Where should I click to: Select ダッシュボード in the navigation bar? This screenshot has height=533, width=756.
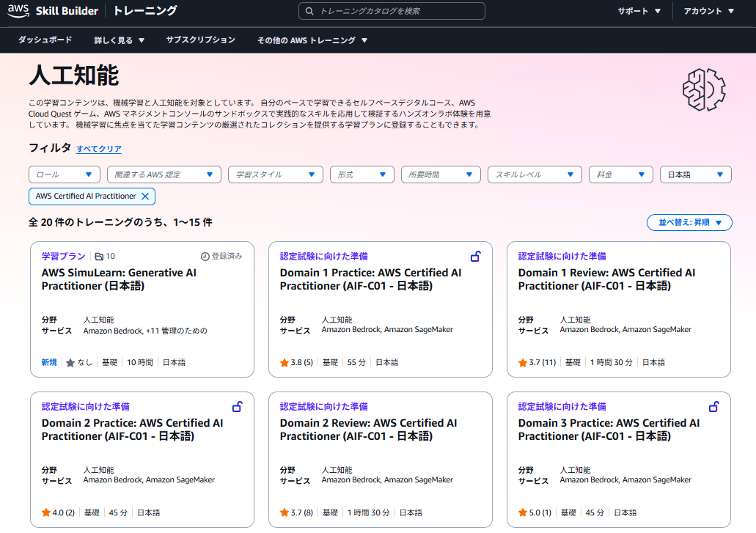45,40
